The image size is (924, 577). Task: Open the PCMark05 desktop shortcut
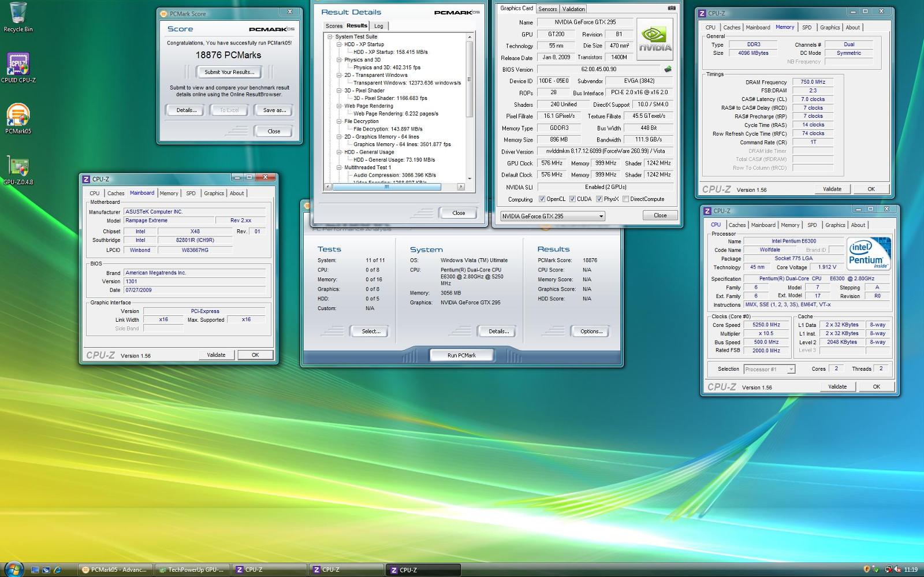point(18,118)
